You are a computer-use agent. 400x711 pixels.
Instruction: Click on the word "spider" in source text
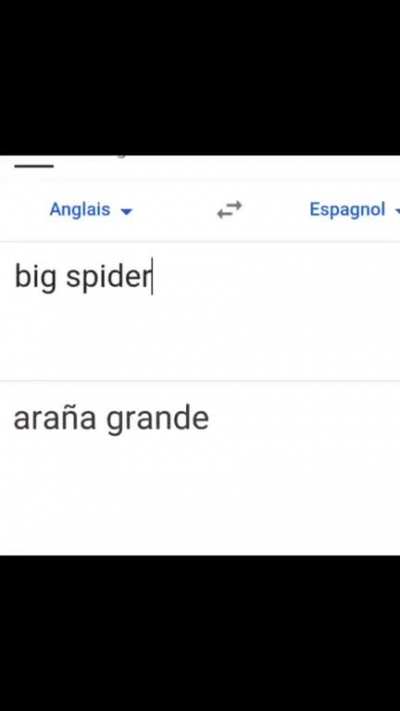coord(108,277)
